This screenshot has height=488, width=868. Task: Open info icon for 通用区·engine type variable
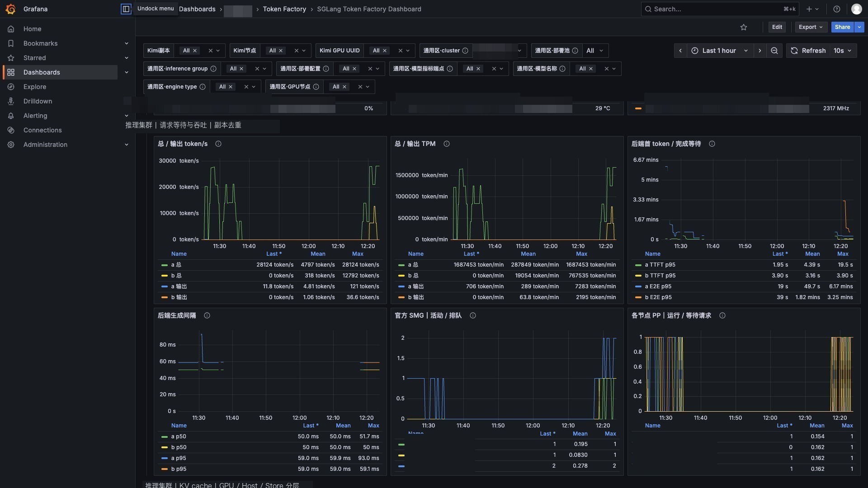(203, 87)
